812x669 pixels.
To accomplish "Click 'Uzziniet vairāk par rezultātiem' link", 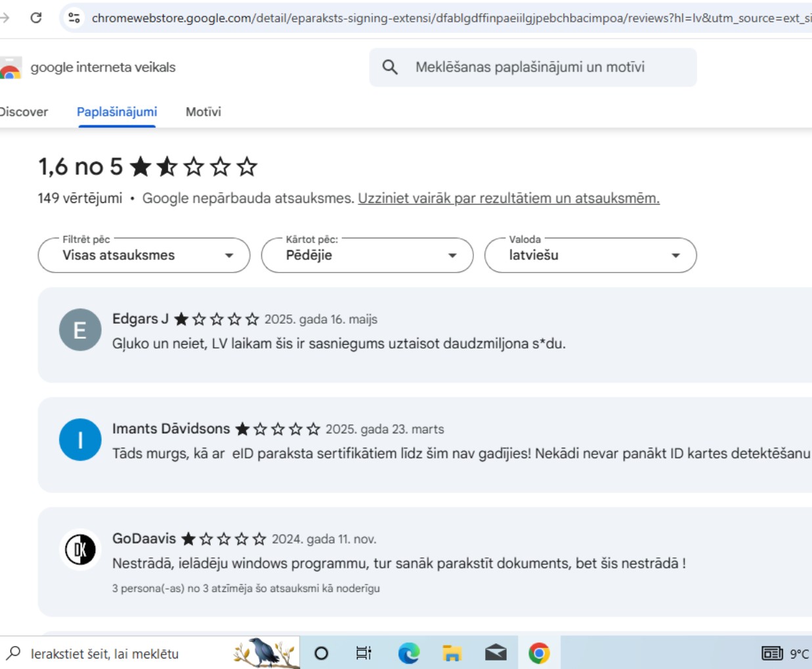I will [509, 198].
